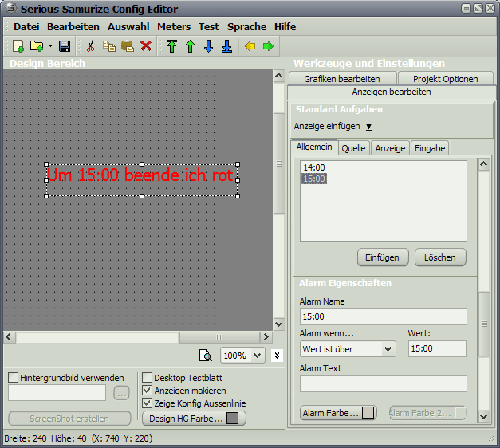Click the red X delete icon
This screenshot has height=448, width=500.
tap(146, 46)
